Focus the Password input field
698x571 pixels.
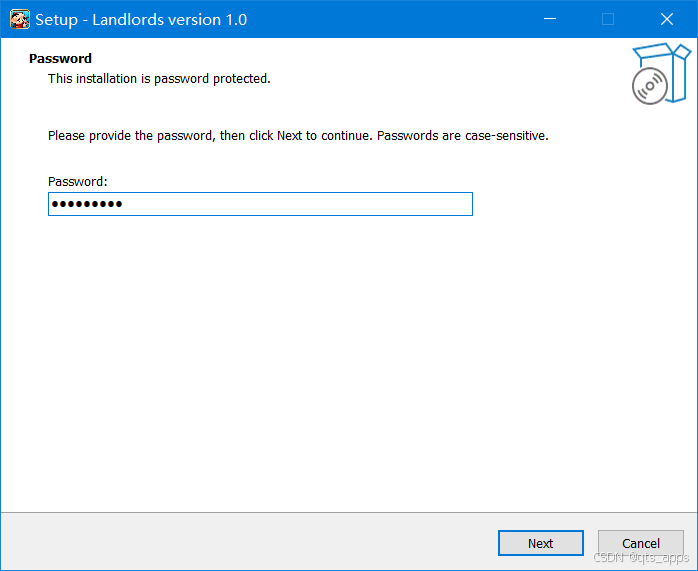260,204
